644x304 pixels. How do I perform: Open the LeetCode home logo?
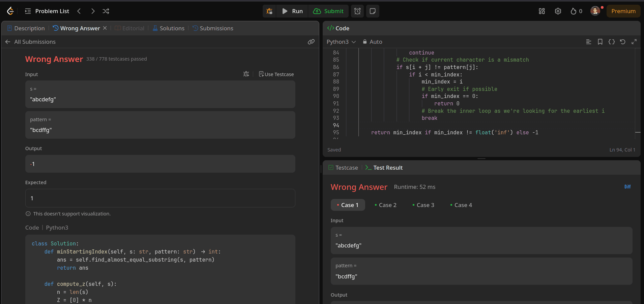click(x=10, y=11)
